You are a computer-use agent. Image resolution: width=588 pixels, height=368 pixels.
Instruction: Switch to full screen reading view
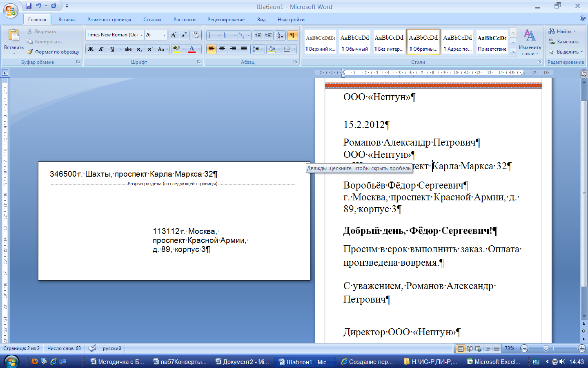(470, 349)
